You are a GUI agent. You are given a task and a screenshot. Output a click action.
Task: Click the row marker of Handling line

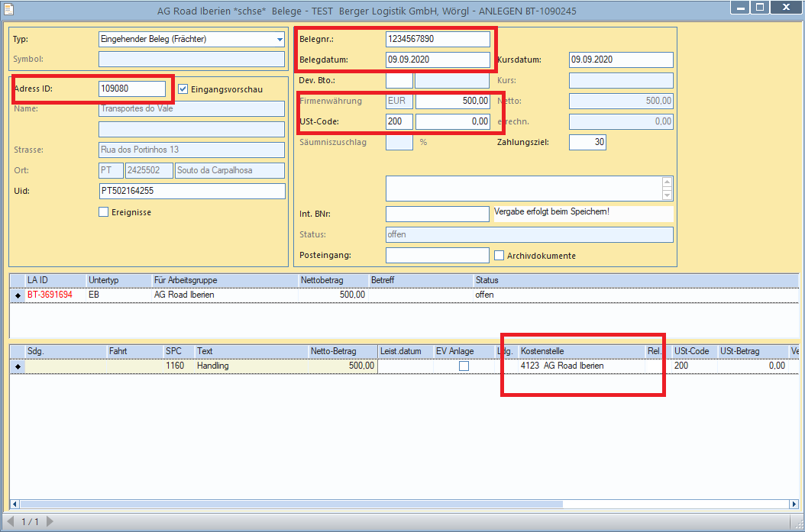coord(18,366)
